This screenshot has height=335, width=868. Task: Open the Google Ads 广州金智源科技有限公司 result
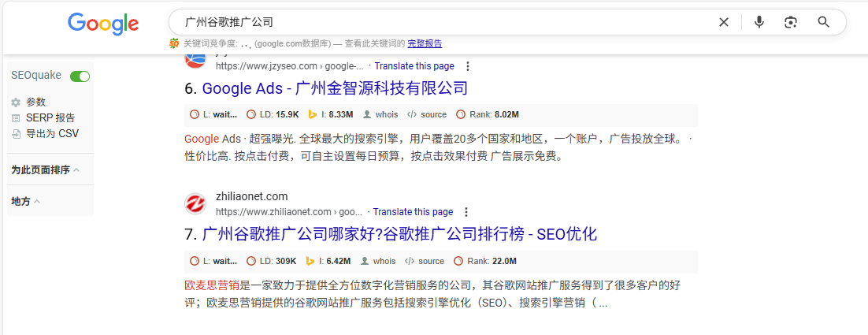[x=334, y=88]
